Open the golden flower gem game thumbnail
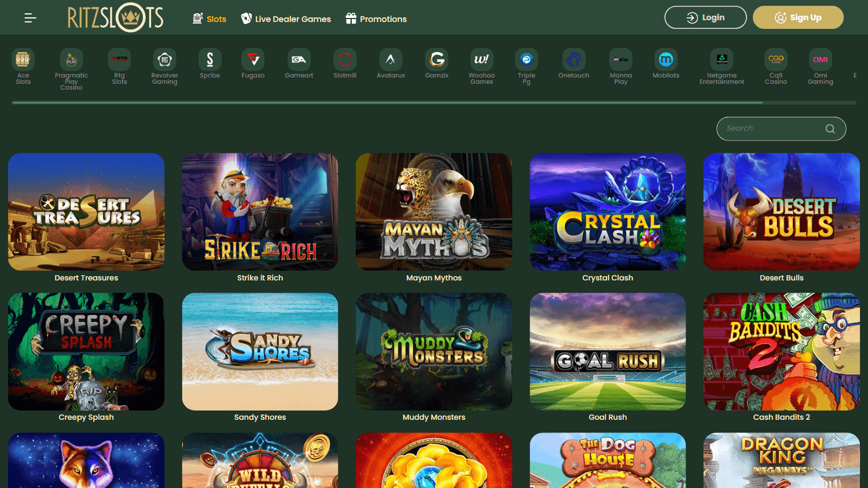Screen dimensions: 868x488 (434, 460)
